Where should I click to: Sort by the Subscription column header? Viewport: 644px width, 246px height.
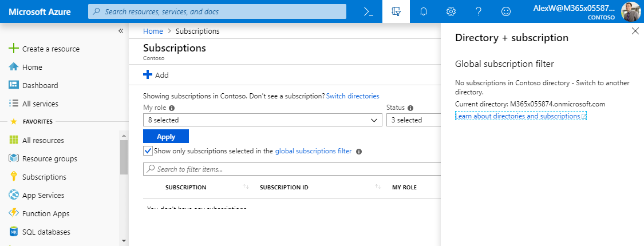(185, 187)
